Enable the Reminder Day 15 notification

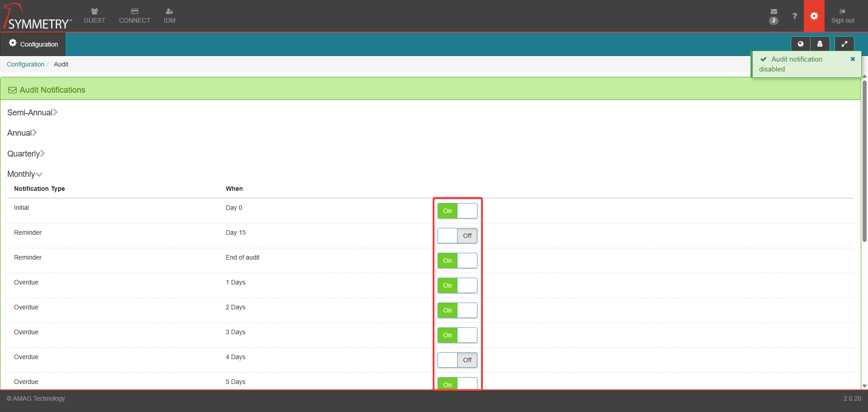(x=457, y=236)
